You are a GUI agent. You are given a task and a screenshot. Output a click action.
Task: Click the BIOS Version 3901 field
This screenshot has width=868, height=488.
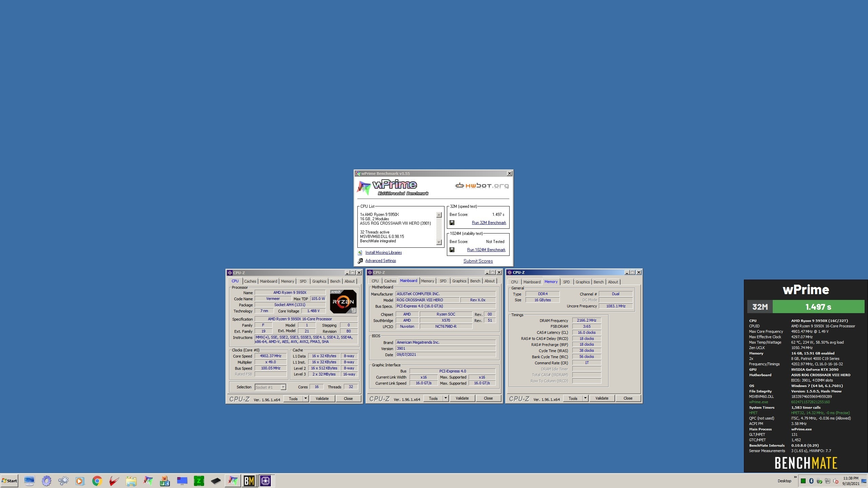pos(446,348)
